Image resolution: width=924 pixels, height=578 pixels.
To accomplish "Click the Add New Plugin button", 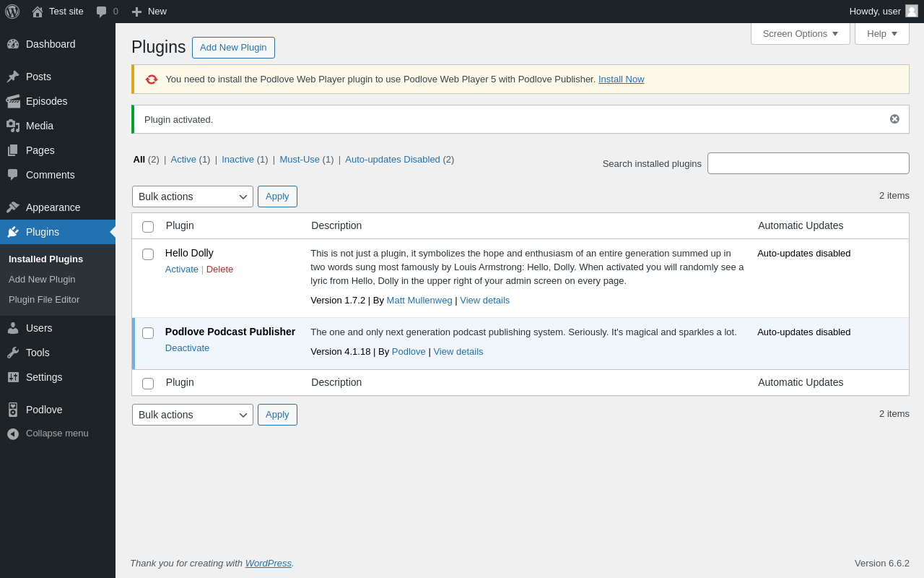I will (x=233, y=48).
